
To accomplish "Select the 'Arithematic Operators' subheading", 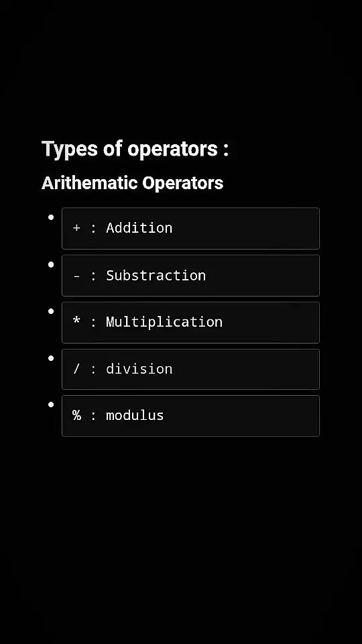I will [x=132, y=183].
